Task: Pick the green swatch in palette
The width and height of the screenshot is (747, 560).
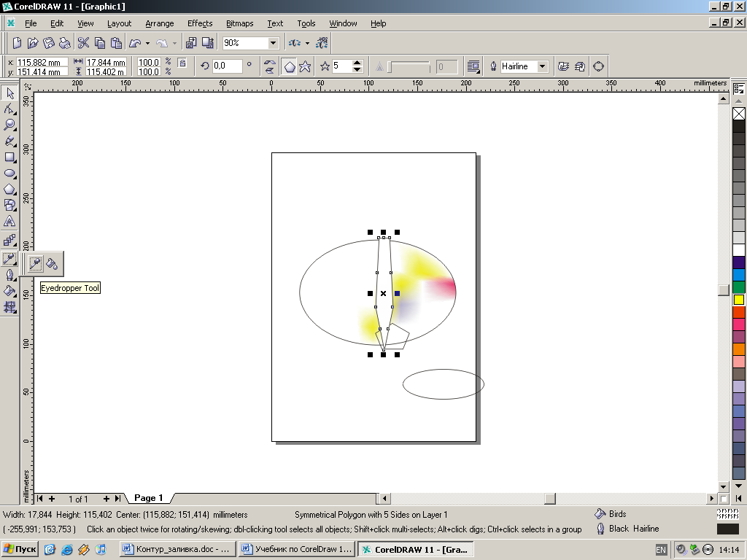Action: click(739, 287)
